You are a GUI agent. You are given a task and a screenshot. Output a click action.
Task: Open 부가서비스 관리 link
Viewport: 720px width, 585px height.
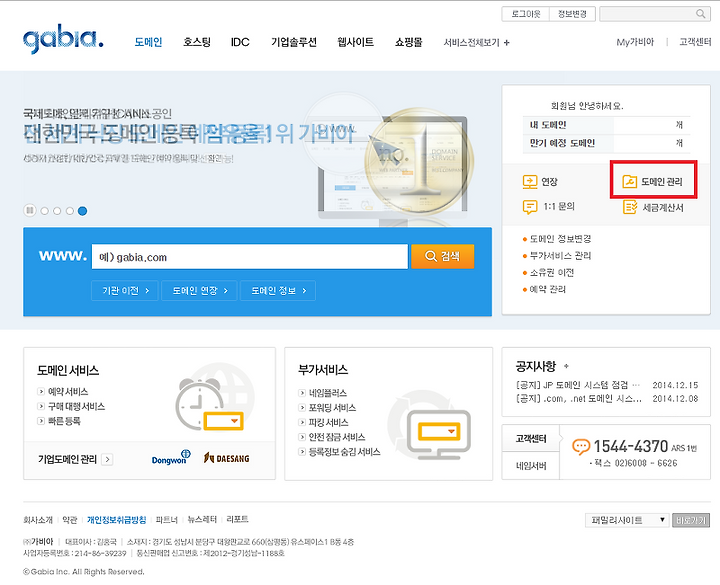click(x=560, y=256)
